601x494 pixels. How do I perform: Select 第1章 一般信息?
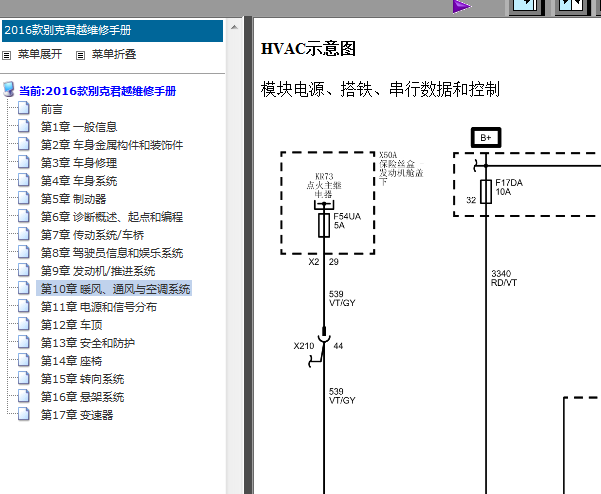point(79,127)
